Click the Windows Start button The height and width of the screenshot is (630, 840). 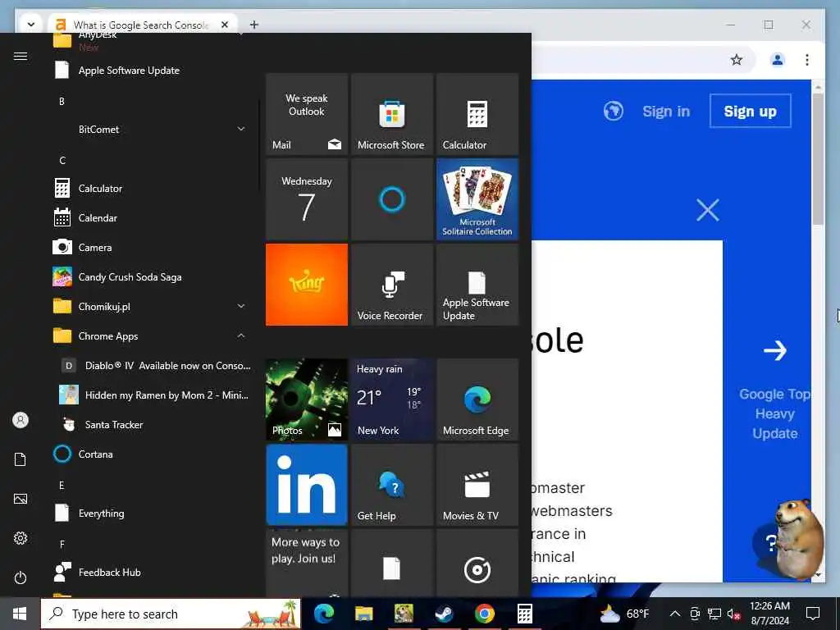click(20, 614)
